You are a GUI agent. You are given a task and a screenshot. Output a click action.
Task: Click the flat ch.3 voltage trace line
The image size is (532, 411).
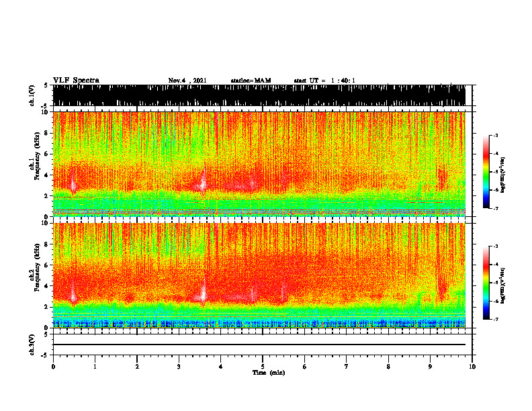point(259,345)
